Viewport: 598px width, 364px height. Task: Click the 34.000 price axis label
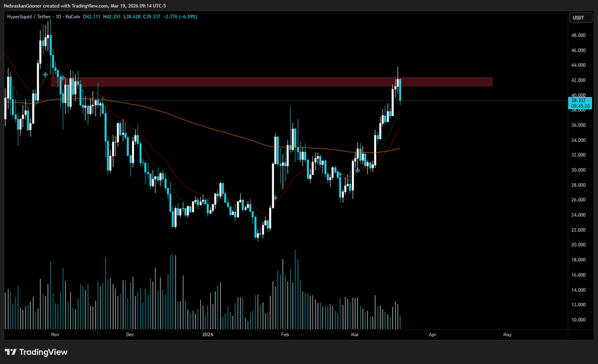(579, 140)
